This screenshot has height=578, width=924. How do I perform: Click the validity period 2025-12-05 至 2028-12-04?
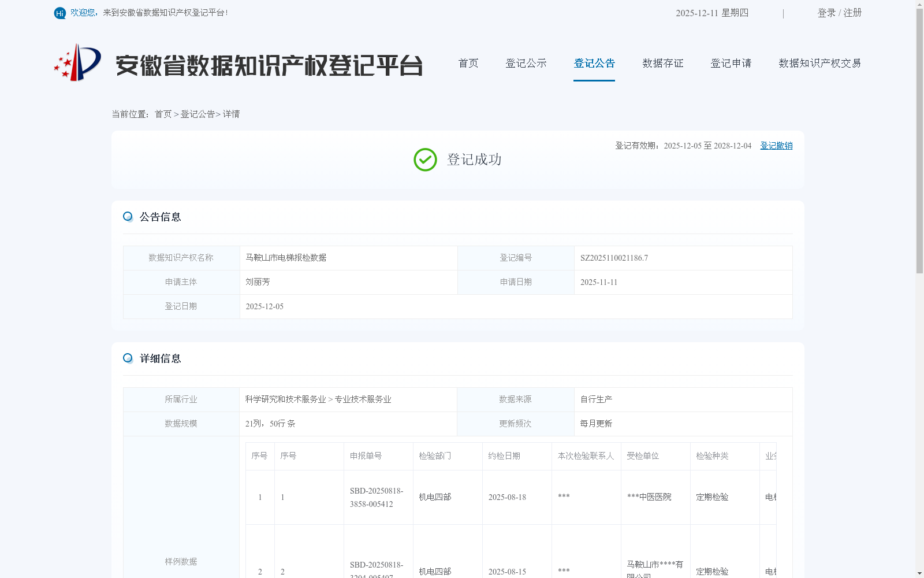pyautogui.click(x=707, y=146)
